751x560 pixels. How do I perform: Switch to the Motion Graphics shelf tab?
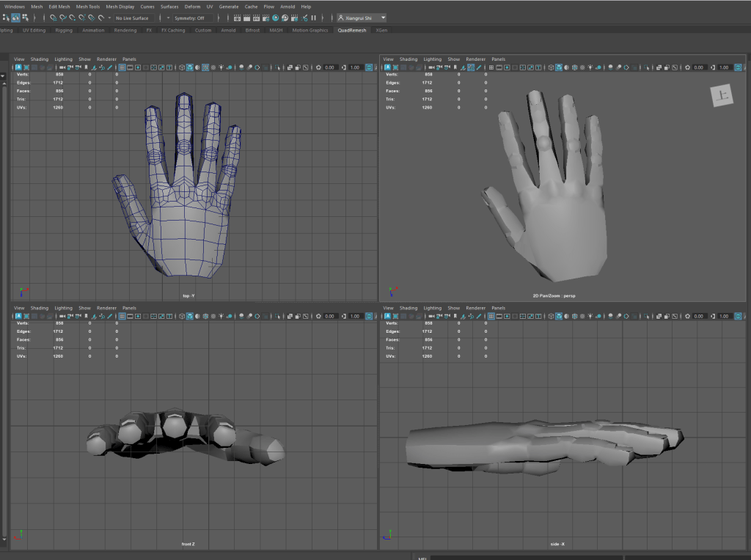pos(309,31)
